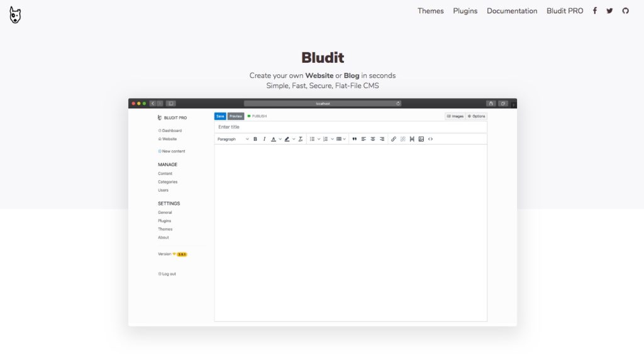Open the Paragraph format dropdown

pos(233,139)
